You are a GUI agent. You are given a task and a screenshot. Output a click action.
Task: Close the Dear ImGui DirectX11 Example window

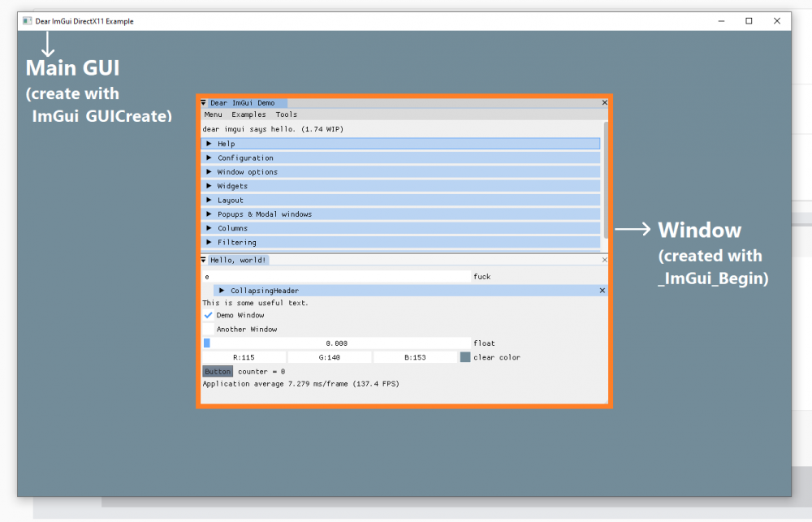[x=777, y=21]
